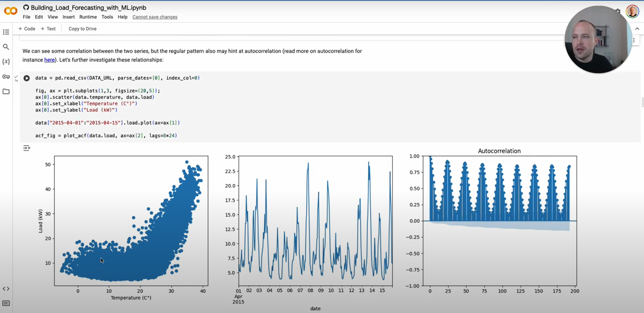The image size is (644, 313).
Task: Click the ax[0].scatter code line
Action: [x=95, y=97]
